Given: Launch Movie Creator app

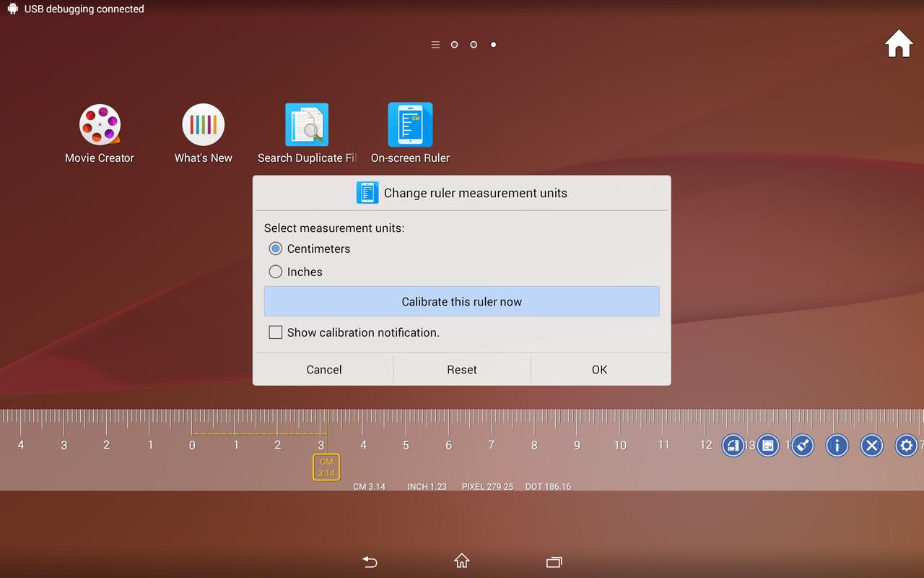Looking at the screenshot, I should [100, 134].
